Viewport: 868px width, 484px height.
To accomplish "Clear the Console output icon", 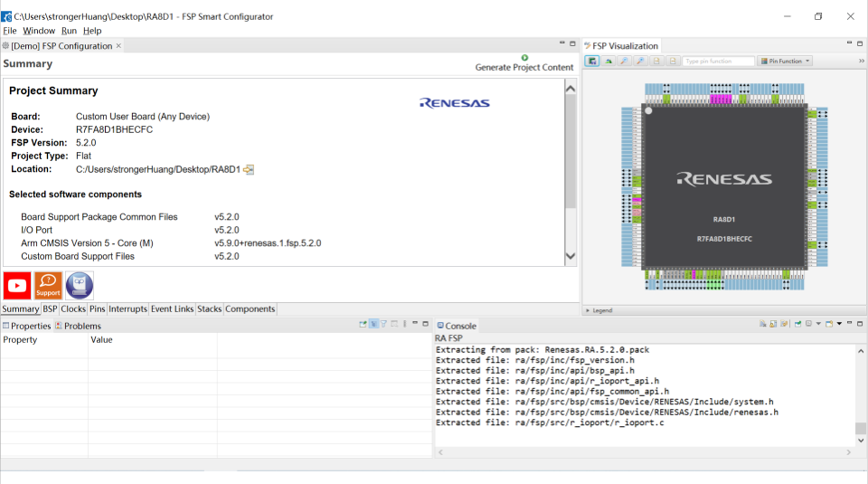I will 763,323.
